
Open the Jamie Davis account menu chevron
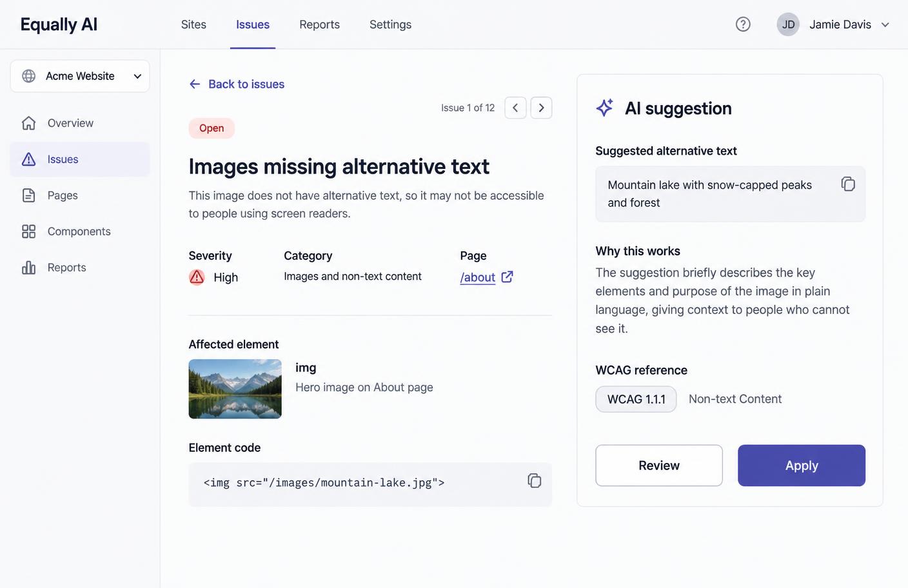tap(885, 24)
